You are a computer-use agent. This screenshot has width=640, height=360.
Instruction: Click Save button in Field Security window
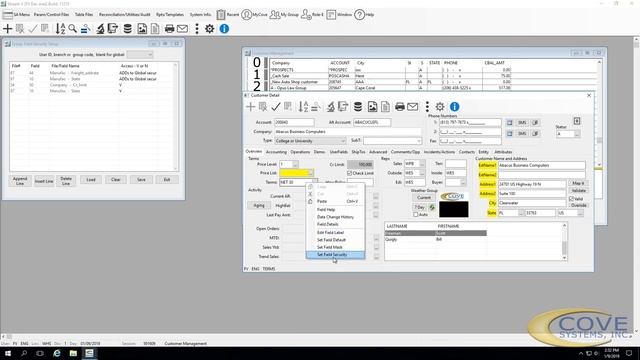(x=141, y=180)
